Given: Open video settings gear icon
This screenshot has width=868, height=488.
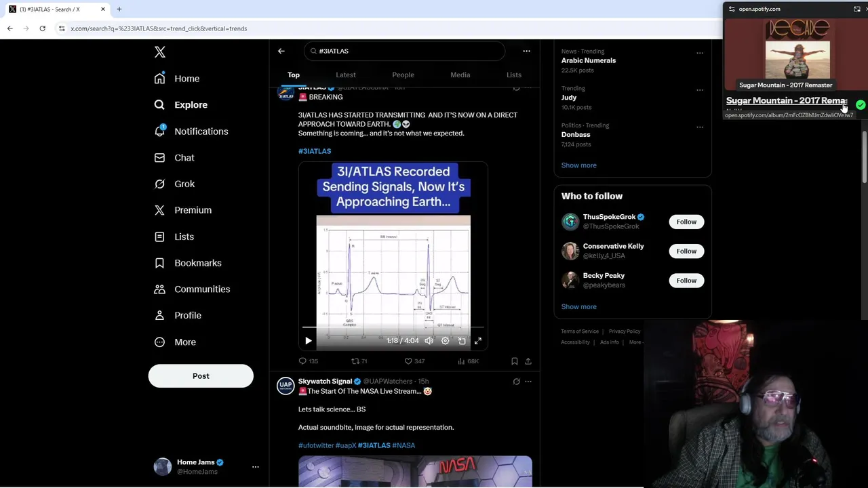Looking at the screenshot, I should click(x=445, y=341).
